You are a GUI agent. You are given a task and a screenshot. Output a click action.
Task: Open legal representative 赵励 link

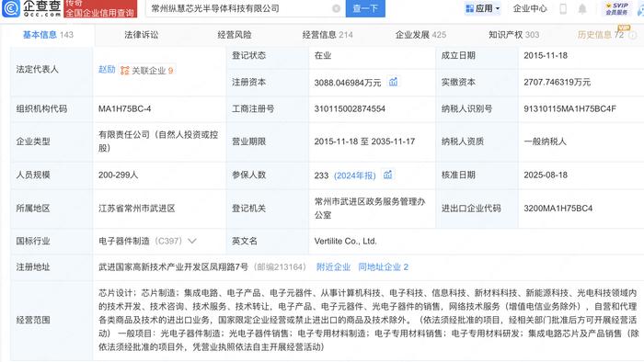tap(107, 70)
